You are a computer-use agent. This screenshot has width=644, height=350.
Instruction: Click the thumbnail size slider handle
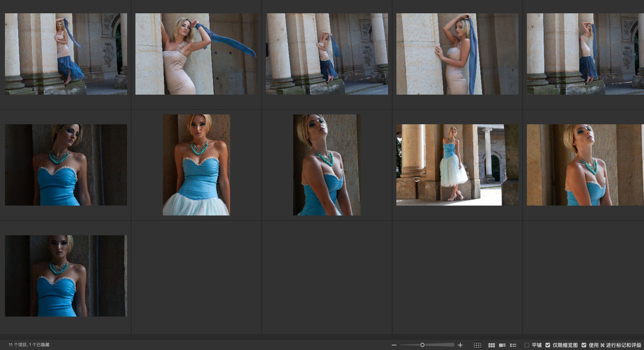pos(422,345)
